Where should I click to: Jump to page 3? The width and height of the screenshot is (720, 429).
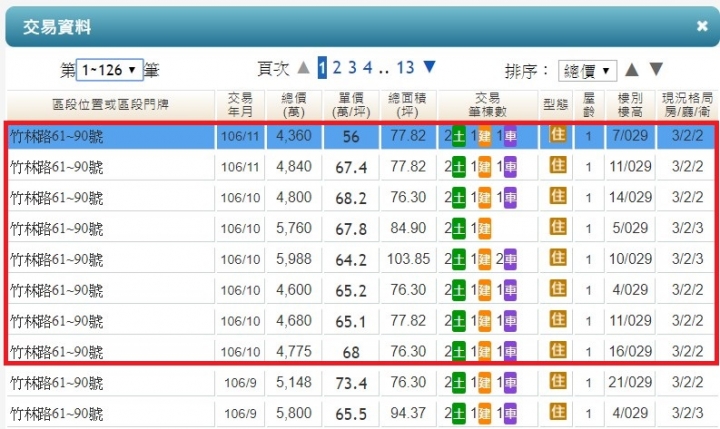coord(352,68)
